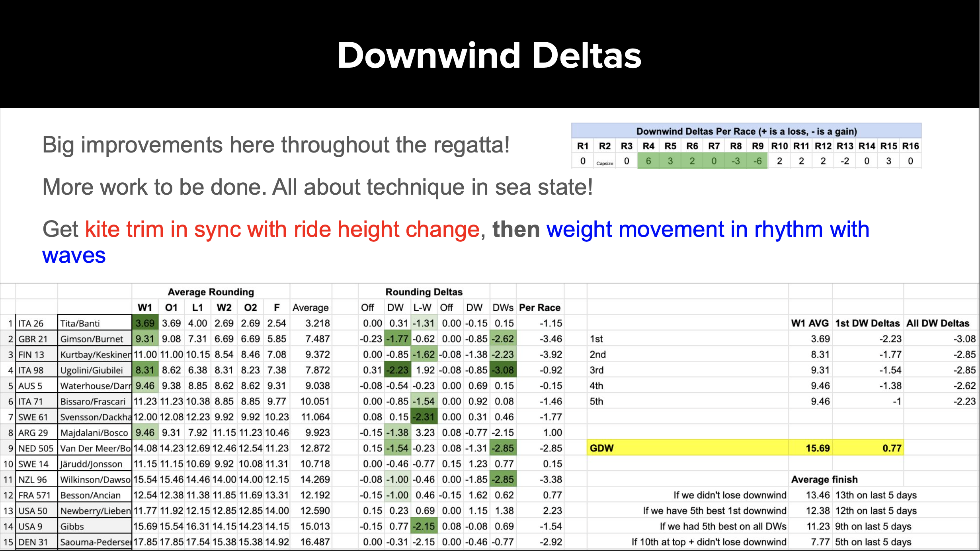Select the 'Average Rounding' group header

pos(211,292)
